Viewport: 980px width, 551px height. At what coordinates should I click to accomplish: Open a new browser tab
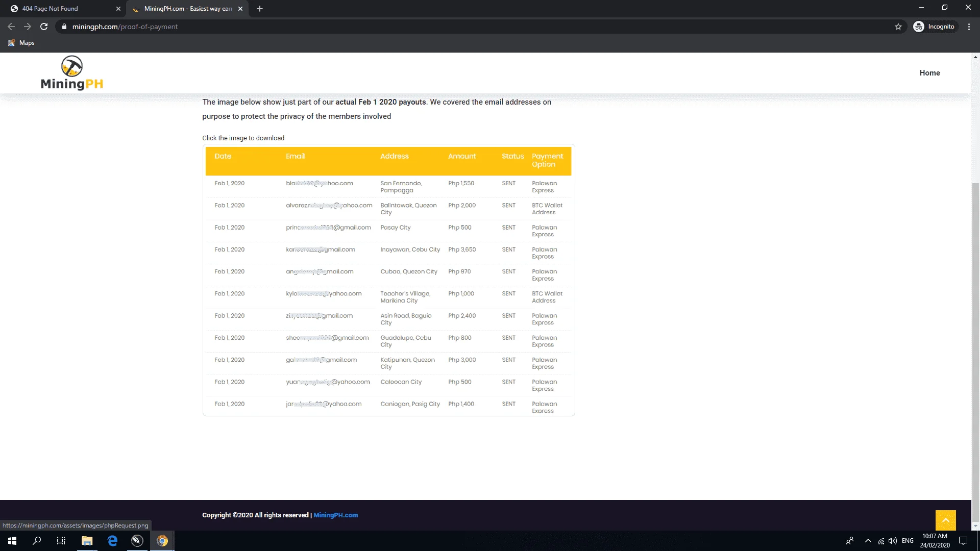click(260, 9)
